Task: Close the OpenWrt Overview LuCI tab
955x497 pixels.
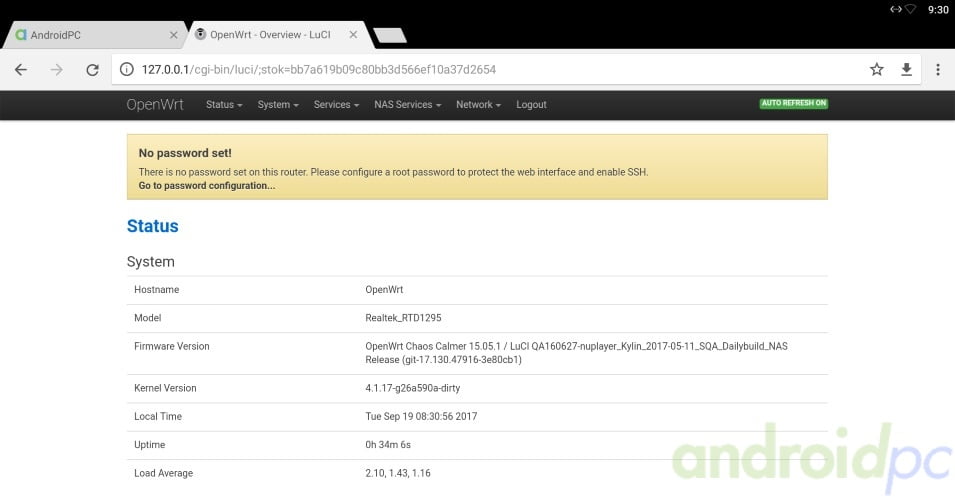Action: point(353,35)
